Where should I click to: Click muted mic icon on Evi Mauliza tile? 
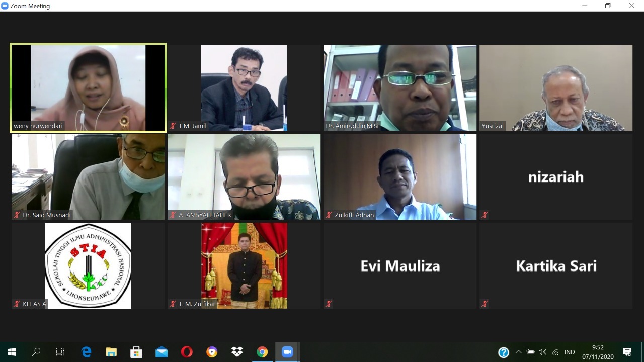329,304
